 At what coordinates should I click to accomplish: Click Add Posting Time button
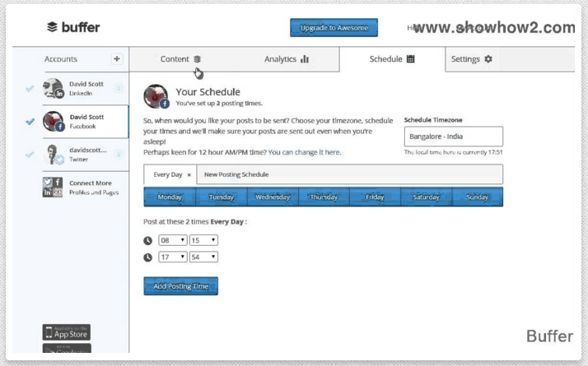tap(180, 286)
